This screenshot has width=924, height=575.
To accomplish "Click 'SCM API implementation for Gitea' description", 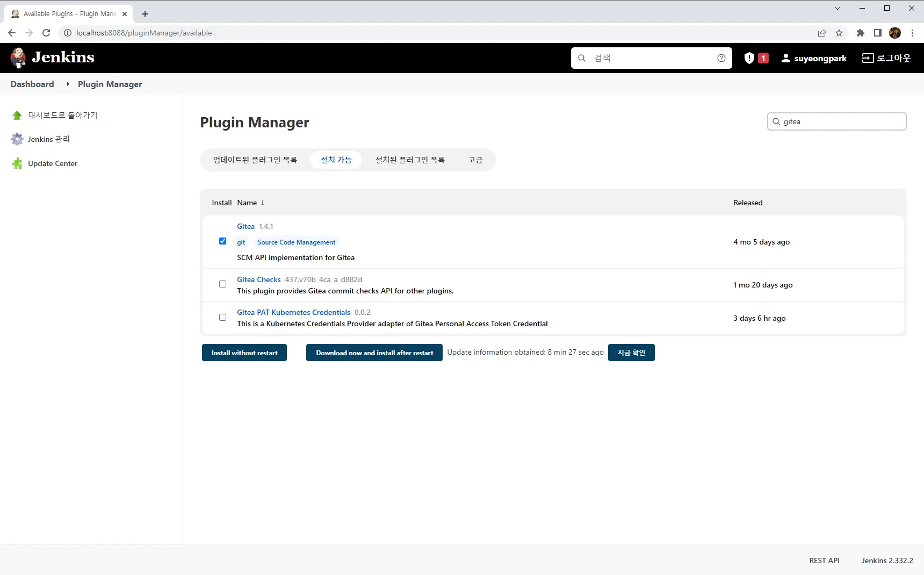I will coord(296,257).
